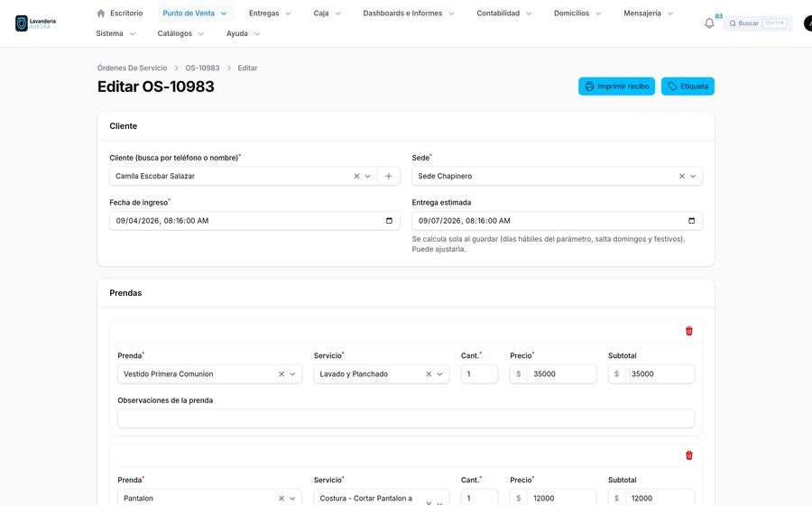This screenshot has height=505, width=812.
Task: Open calendar picker for Fecha de ingreso
Action: (x=389, y=220)
